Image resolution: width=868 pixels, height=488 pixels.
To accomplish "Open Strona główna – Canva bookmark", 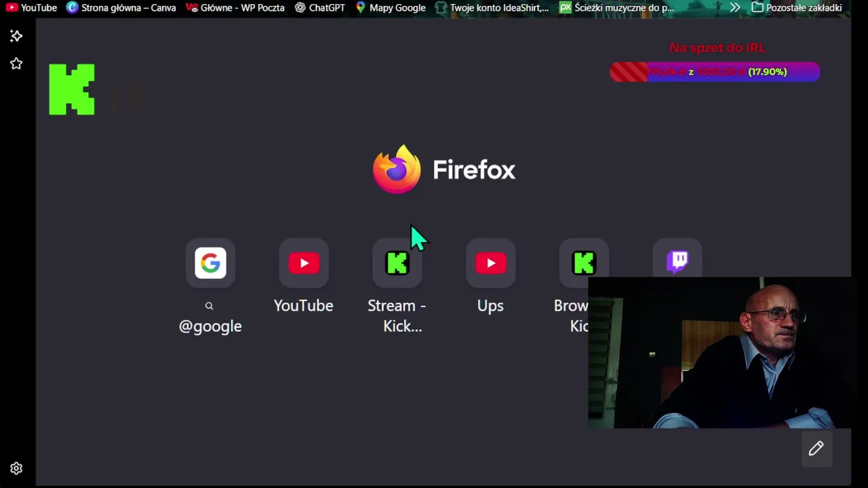I will [x=121, y=7].
